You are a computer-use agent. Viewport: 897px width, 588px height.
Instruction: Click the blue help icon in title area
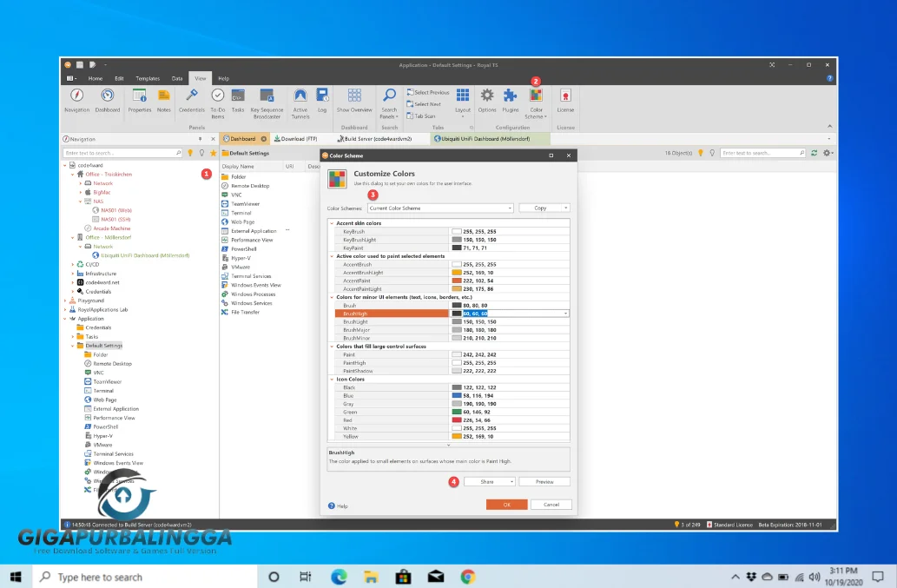point(829,78)
